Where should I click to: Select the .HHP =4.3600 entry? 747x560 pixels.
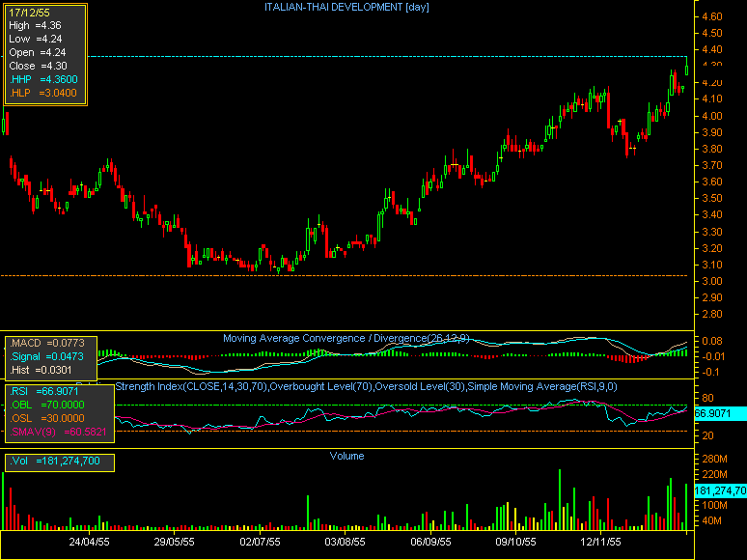tap(43, 79)
